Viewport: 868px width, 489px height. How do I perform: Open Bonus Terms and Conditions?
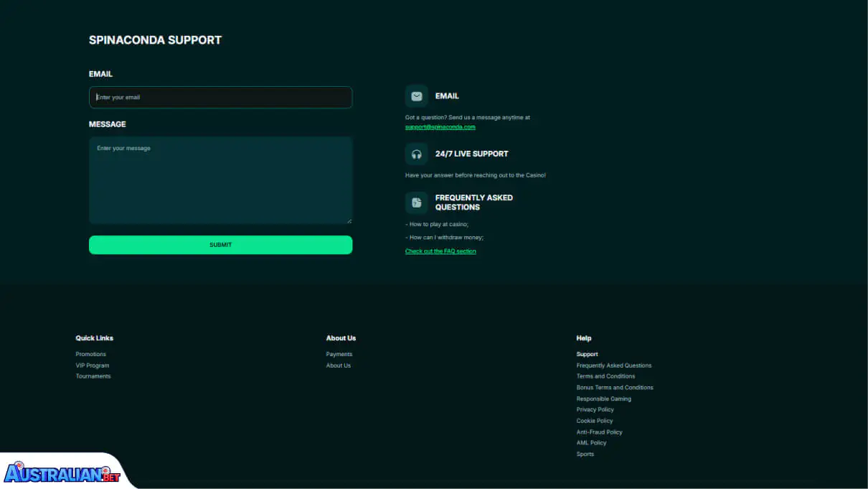[615, 387]
